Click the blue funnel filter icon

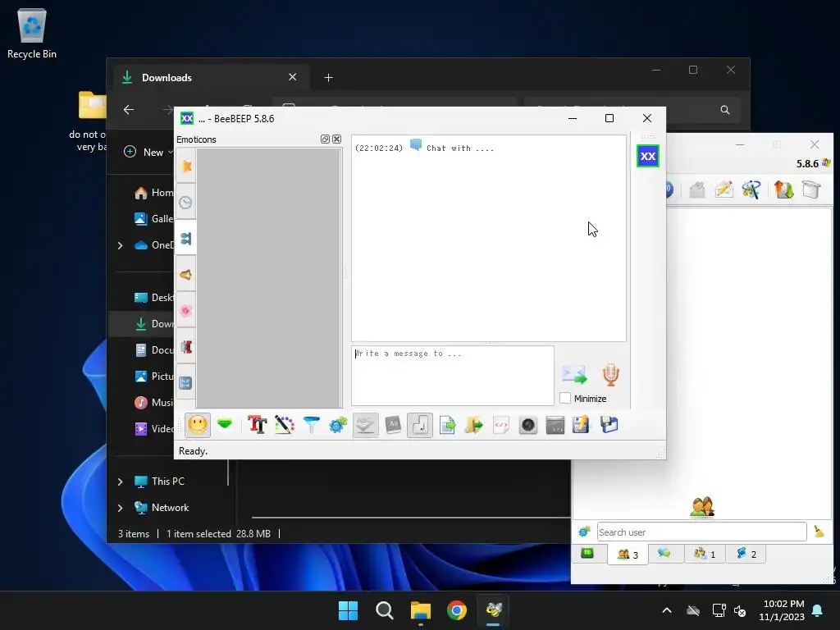(311, 426)
